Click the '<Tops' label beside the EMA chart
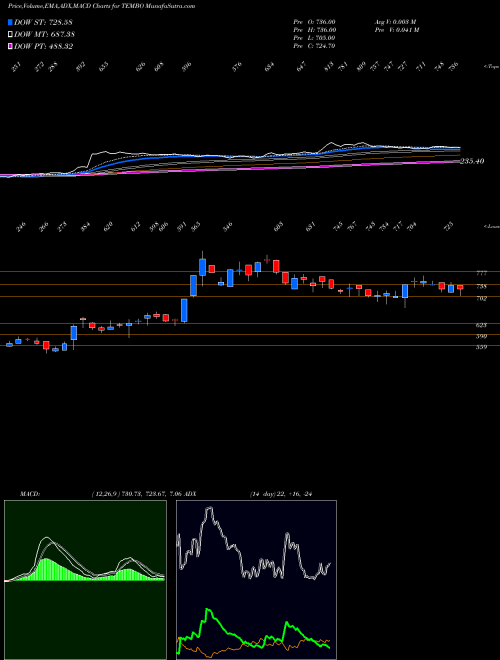 491,66
